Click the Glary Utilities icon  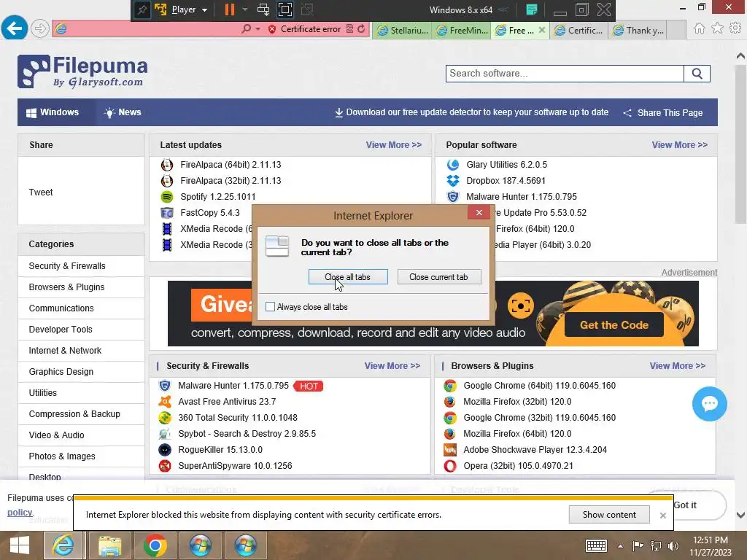452,165
